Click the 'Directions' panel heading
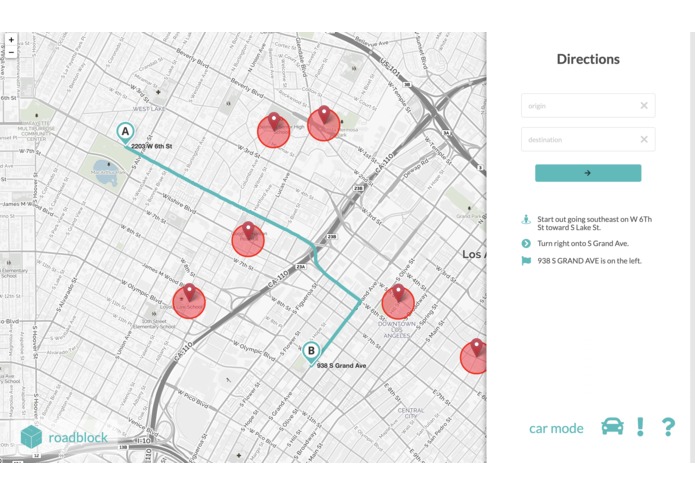This screenshot has height=494, width=695. (x=588, y=59)
